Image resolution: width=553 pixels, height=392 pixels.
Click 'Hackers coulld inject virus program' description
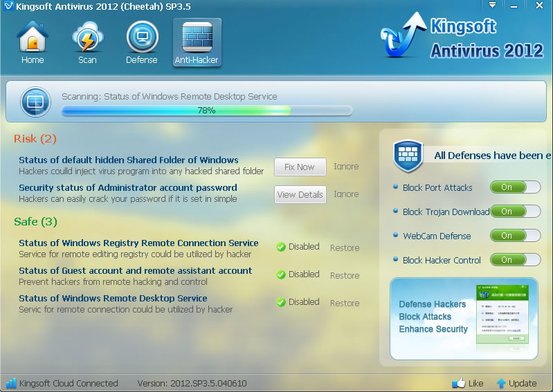141,171
